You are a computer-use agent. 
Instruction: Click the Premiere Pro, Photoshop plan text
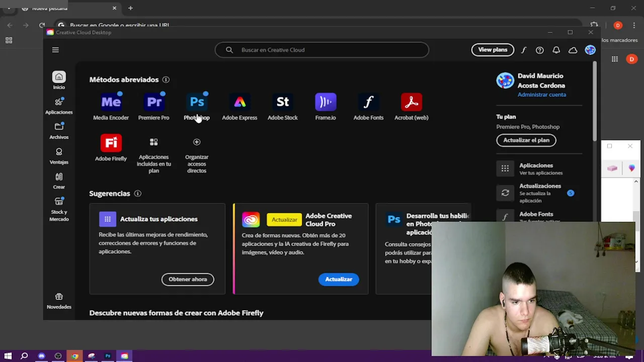[528, 127]
